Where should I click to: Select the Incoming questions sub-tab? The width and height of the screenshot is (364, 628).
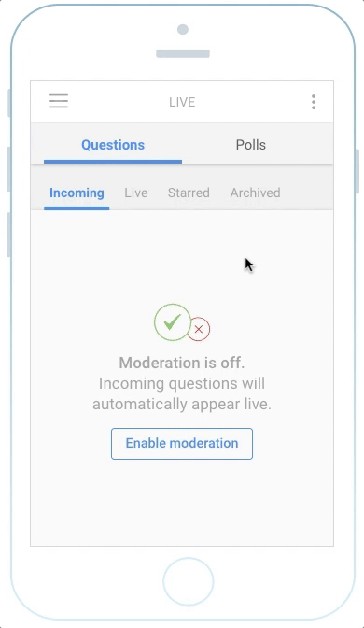(x=77, y=193)
